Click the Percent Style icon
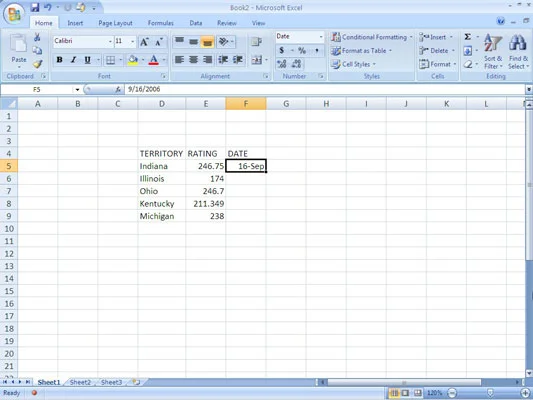This screenshot has height=400, width=533. [302, 51]
